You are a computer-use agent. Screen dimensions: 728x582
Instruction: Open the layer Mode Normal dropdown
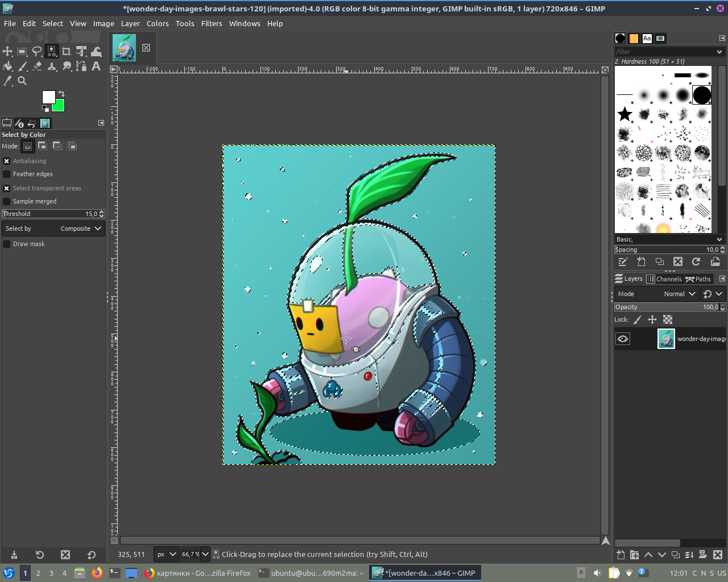(657, 294)
